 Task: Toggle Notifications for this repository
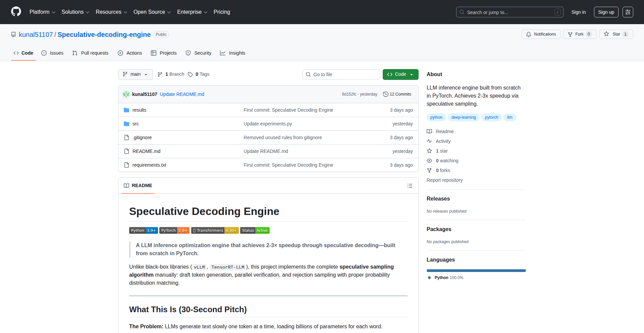(x=541, y=34)
